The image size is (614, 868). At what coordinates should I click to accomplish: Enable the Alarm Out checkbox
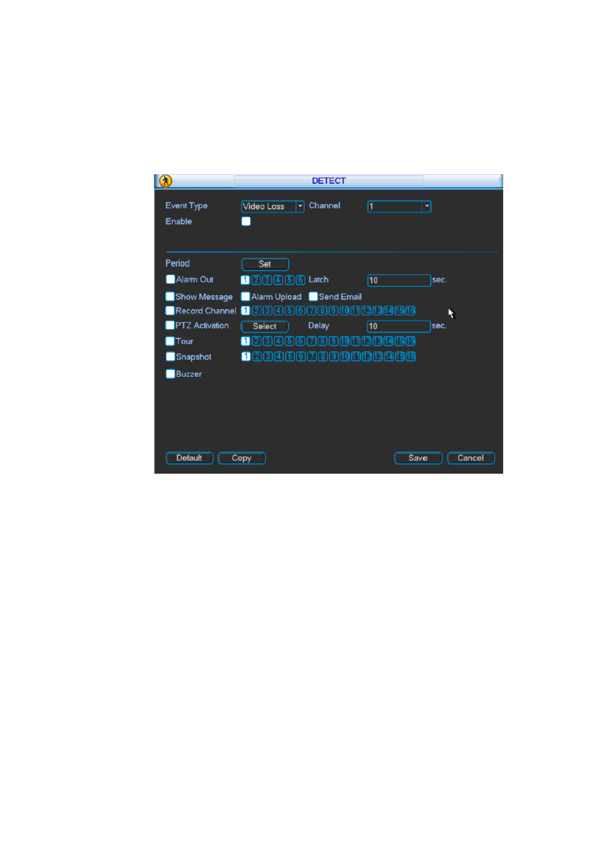(x=170, y=279)
